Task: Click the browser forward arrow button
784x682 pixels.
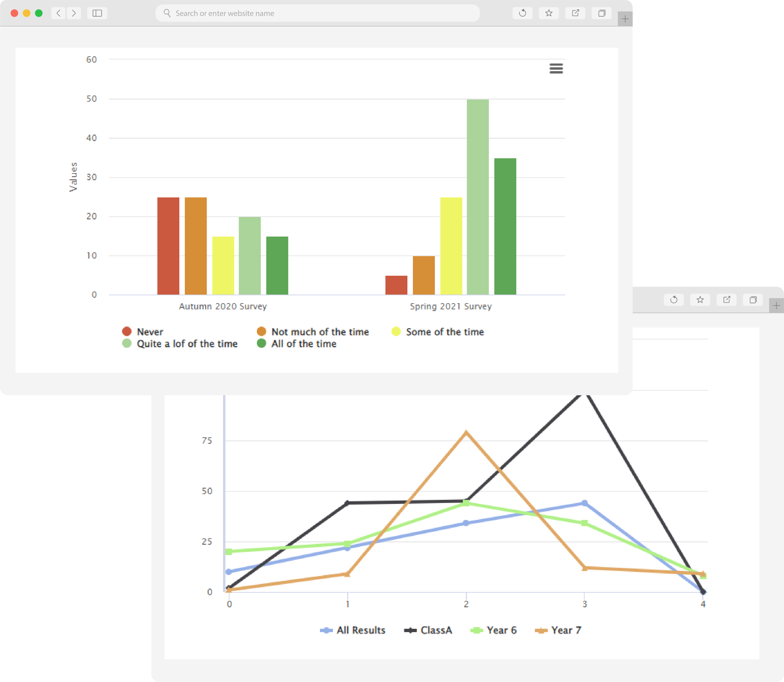Action: pos(74,13)
